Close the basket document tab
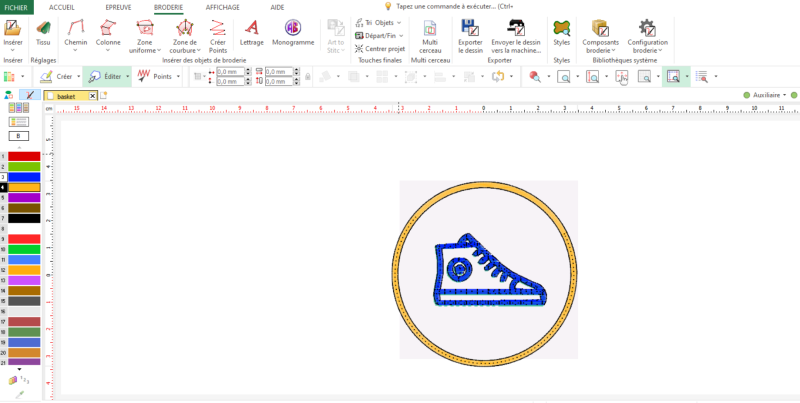Image resolution: width=800 pixels, height=403 pixels. click(92, 95)
